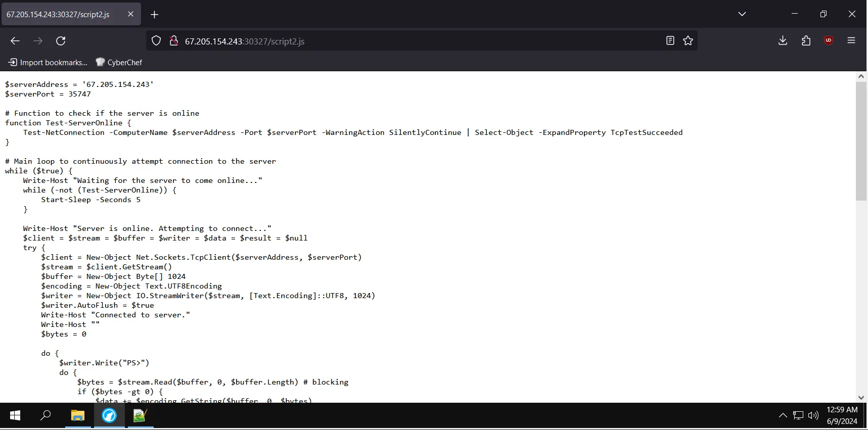This screenshot has width=868, height=430.
Task: Open the tracking protection shield icon
Action: (156, 41)
